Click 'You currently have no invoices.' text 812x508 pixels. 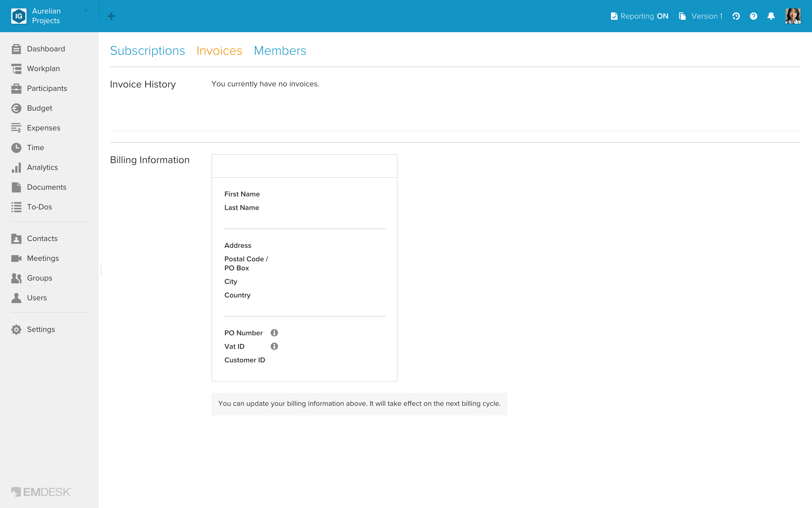(265, 84)
